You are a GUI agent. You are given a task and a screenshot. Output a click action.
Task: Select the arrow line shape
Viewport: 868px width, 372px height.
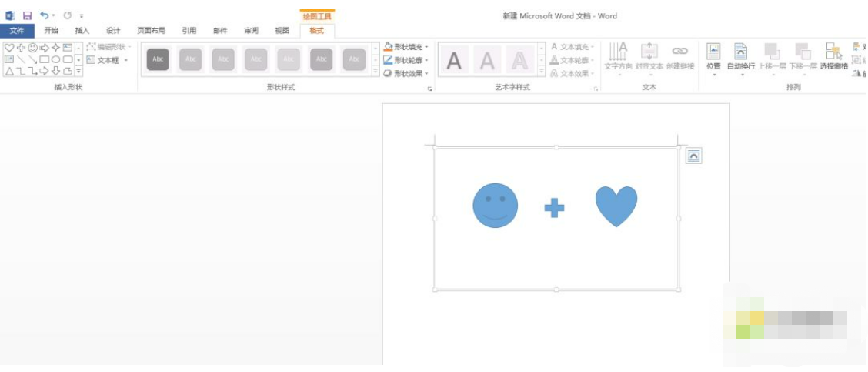(x=32, y=59)
